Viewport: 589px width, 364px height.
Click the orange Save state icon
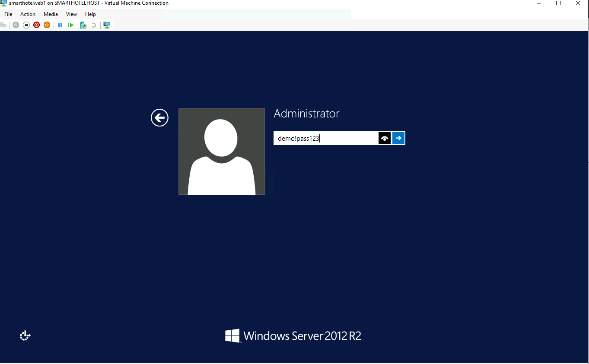[x=47, y=25]
